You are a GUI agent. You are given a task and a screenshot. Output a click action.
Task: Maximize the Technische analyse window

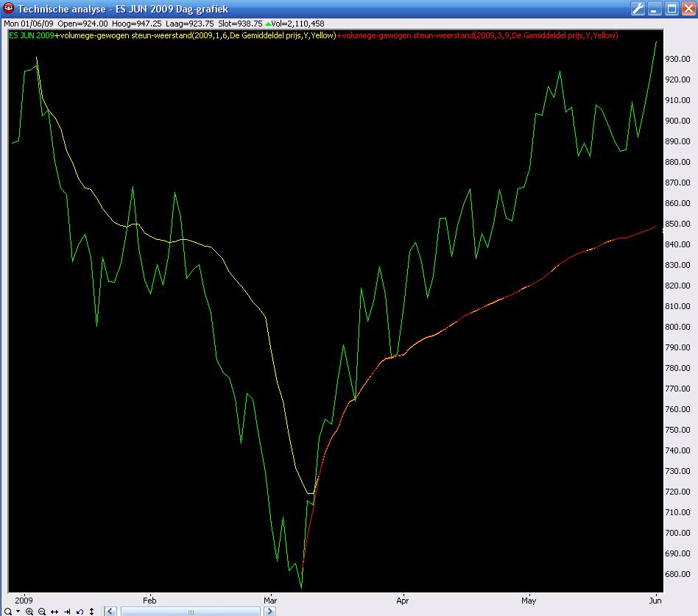[671, 9]
